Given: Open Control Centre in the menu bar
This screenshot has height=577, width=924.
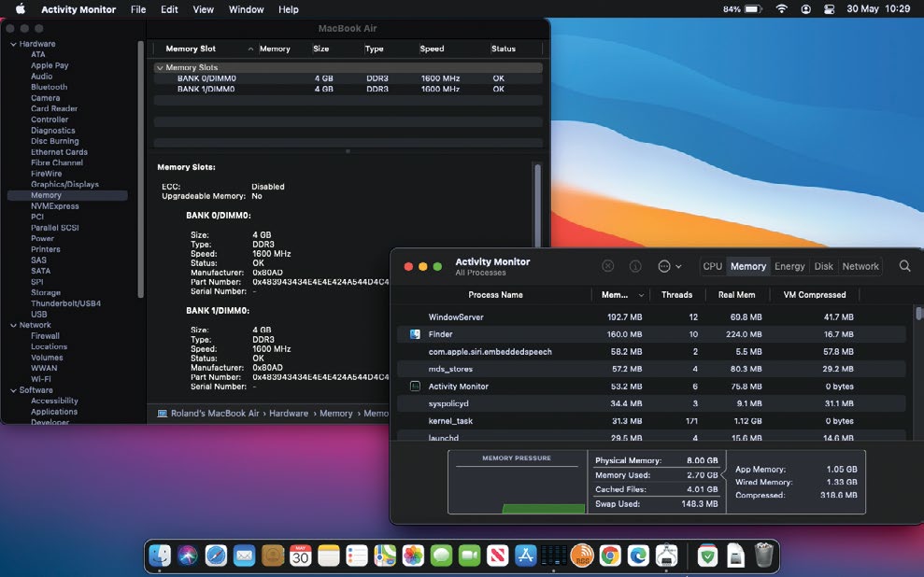Looking at the screenshot, I should coord(829,8).
